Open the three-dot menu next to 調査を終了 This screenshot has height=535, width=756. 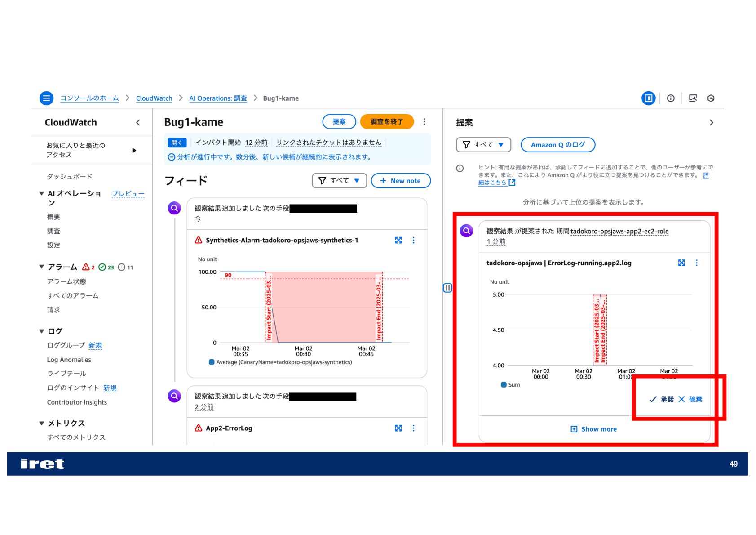[424, 121]
